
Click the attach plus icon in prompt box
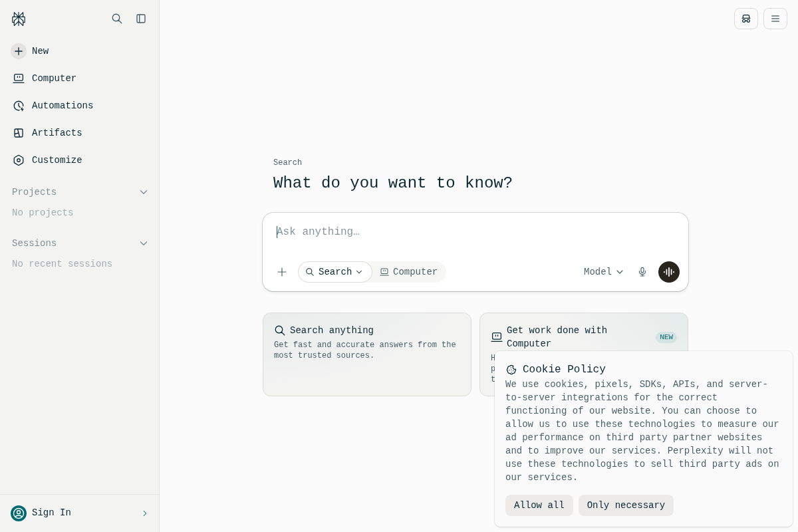pyautogui.click(x=282, y=272)
